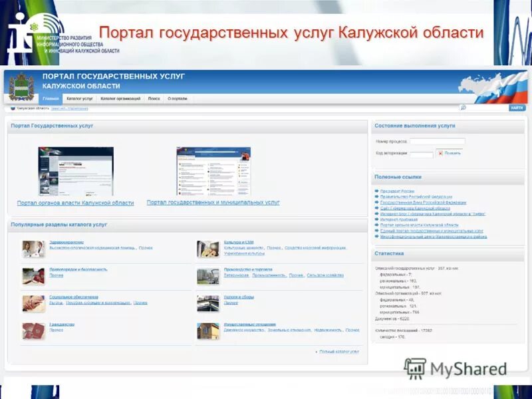Open the Каталог организаций tab

(120, 98)
